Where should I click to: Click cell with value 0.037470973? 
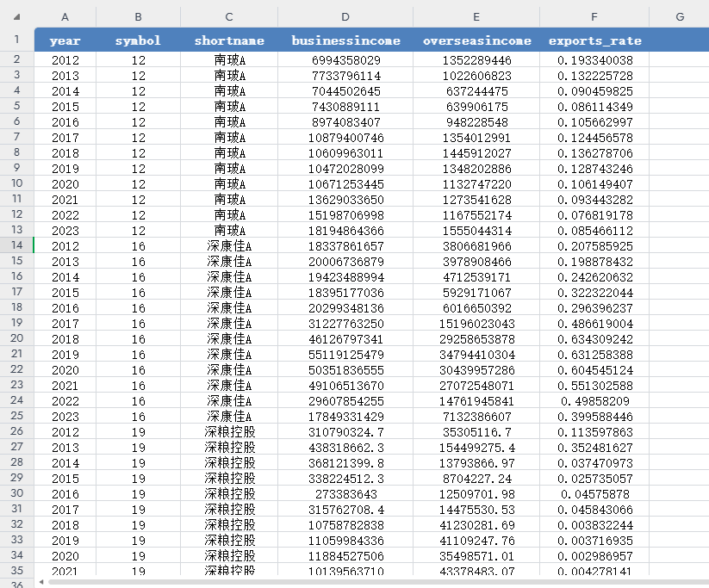(594, 463)
